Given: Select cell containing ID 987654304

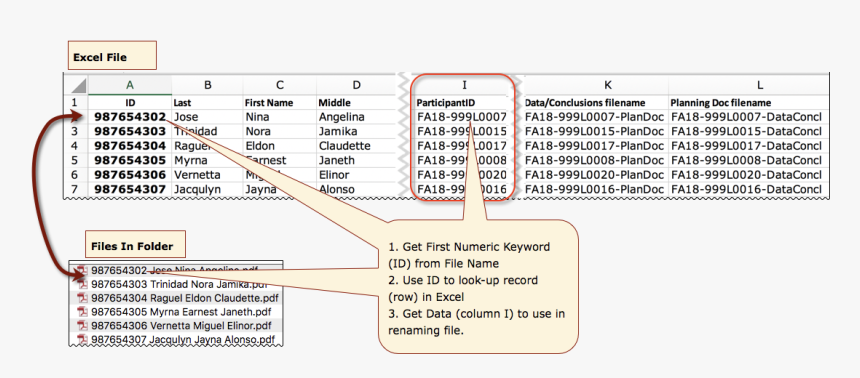Looking at the screenshot, I should click(x=130, y=146).
